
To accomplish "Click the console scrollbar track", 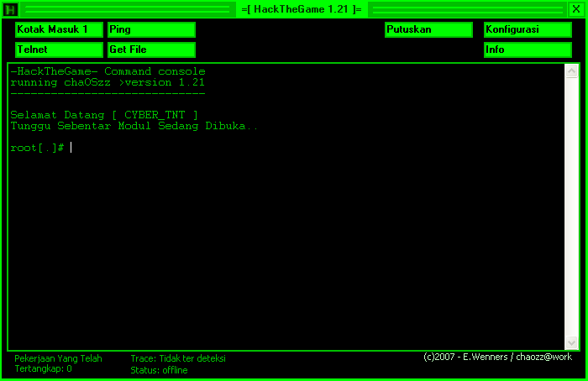I will (571, 206).
